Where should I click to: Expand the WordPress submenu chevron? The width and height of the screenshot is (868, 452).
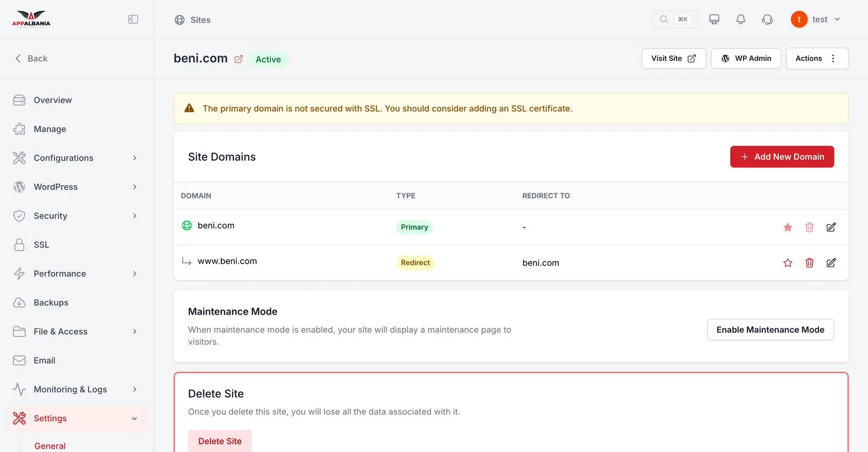(x=135, y=187)
